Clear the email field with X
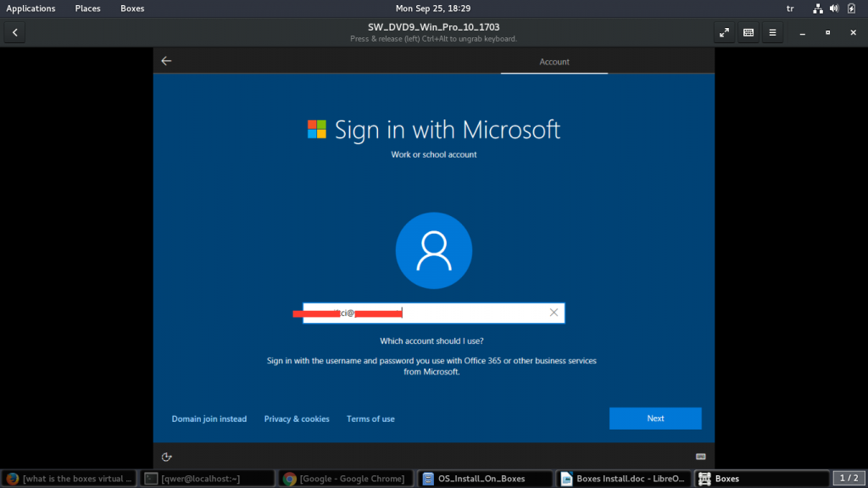Image resolution: width=868 pixels, height=488 pixels. click(x=554, y=313)
